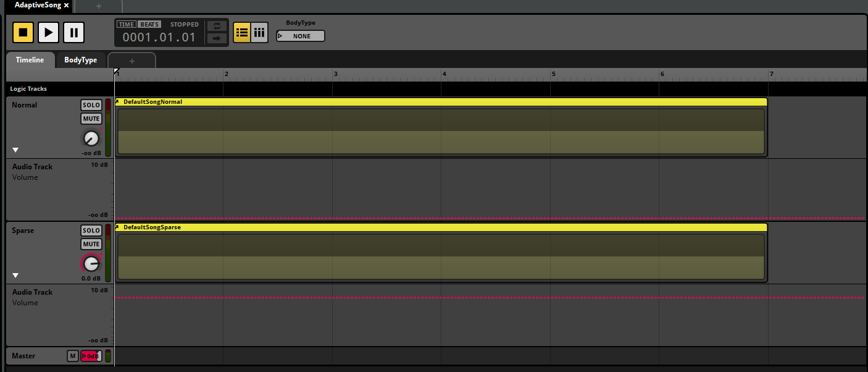Select the Timeline tab

(30, 60)
